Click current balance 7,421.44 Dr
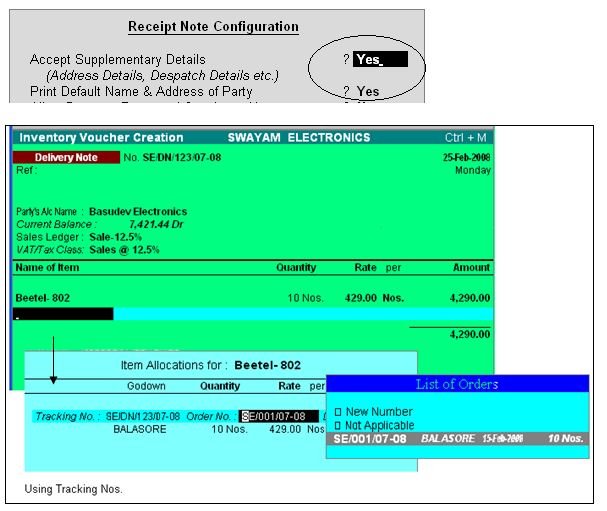This screenshot has width=607, height=511. click(x=156, y=224)
